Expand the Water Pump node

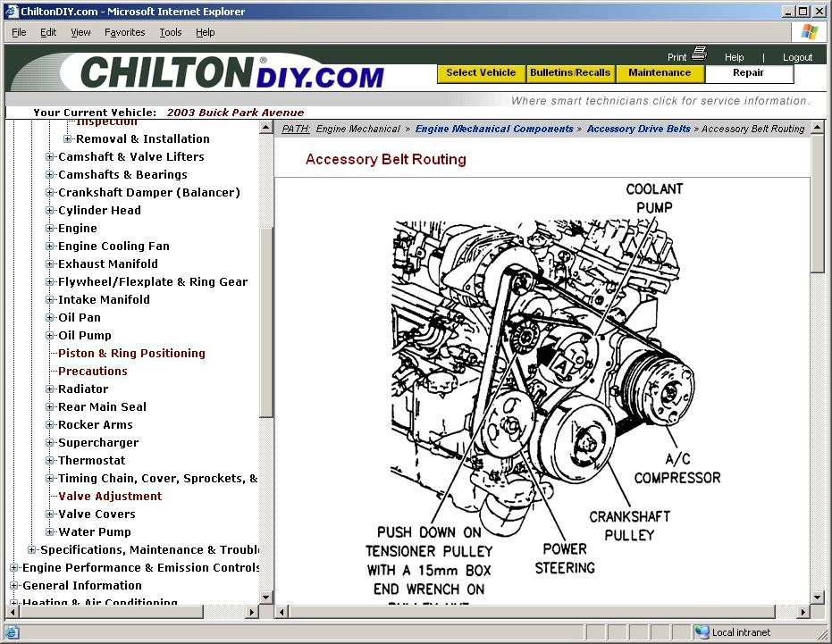(50, 531)
